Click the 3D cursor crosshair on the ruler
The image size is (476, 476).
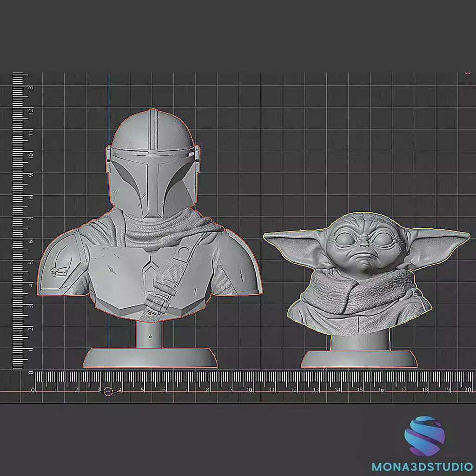tap(108, 391)
